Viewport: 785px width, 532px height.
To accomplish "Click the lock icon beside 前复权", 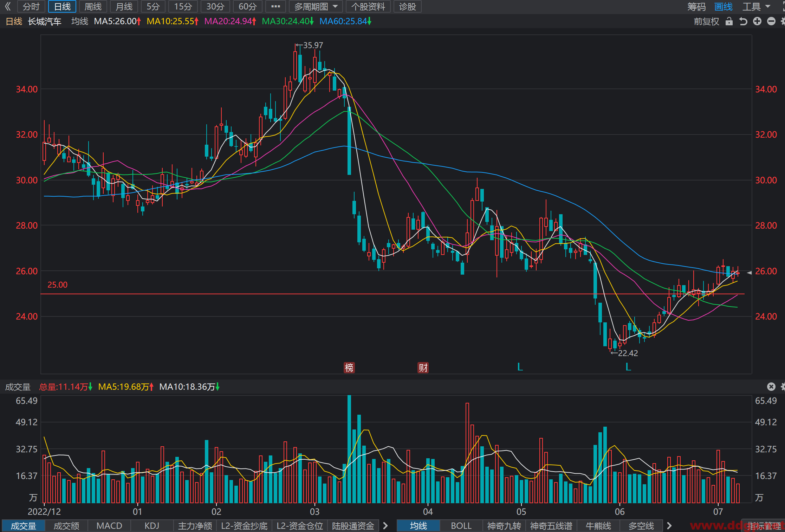I will click(x=729, y=21).
